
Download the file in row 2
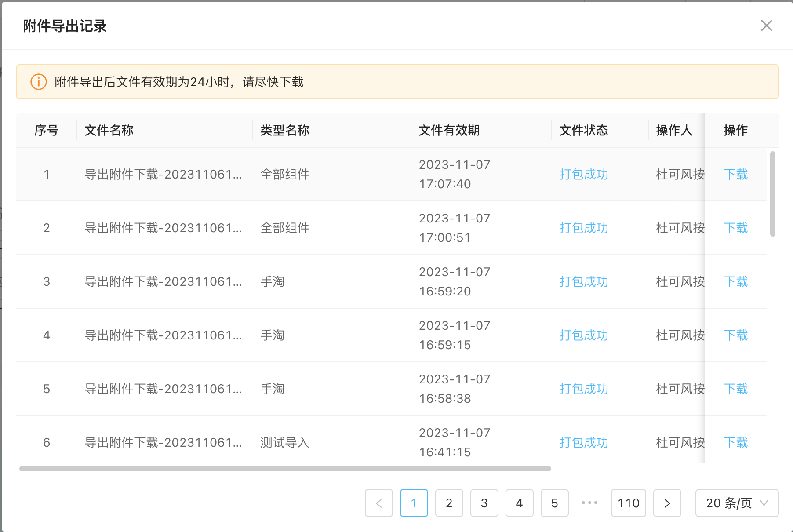pos(736,228)
